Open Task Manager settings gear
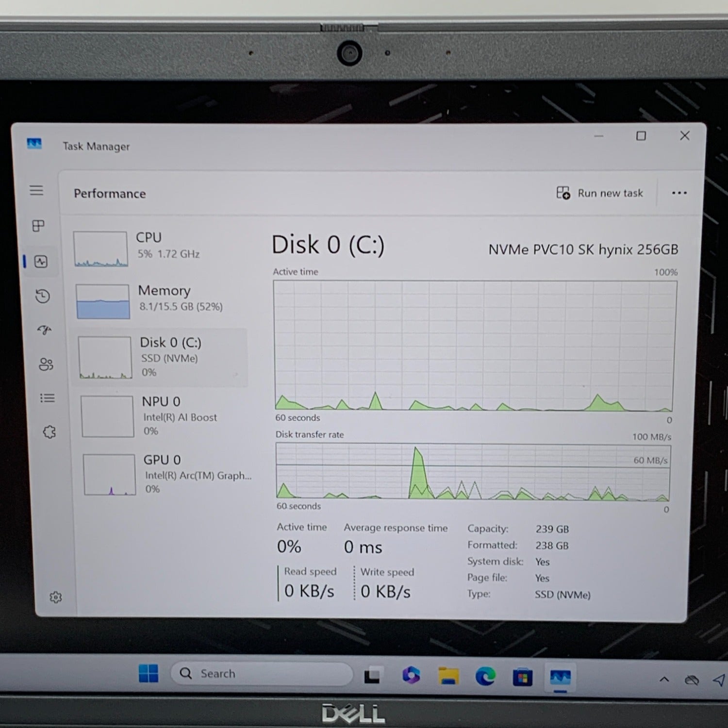Image resolution: width=728 pixels, height=728 pixels. click(56, 596)
